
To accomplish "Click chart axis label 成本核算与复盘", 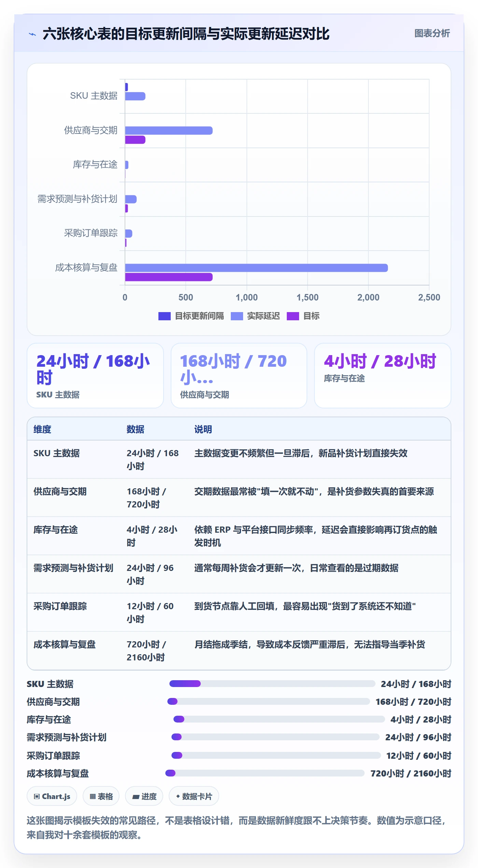I will coord(86,268).
